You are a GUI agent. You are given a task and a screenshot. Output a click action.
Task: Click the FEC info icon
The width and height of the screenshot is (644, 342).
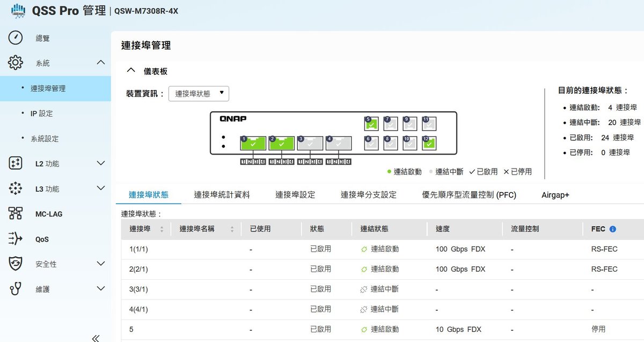(x=612, y=229)
